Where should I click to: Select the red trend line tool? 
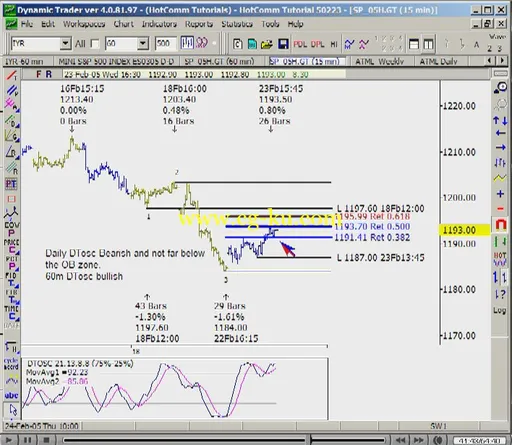(x=11, y=75)
